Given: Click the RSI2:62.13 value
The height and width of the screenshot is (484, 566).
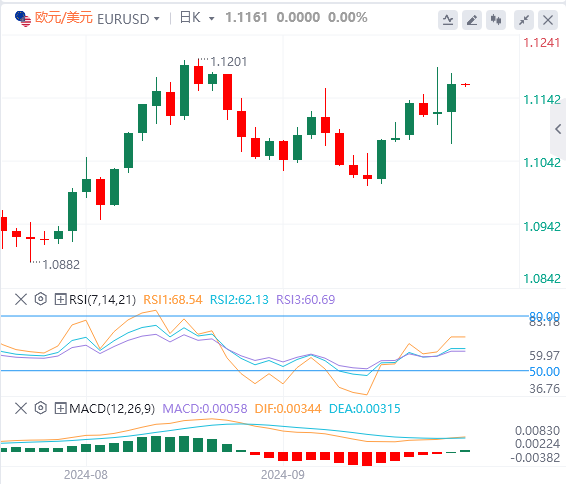Looking at the screenshot, I should coord(239,300).
